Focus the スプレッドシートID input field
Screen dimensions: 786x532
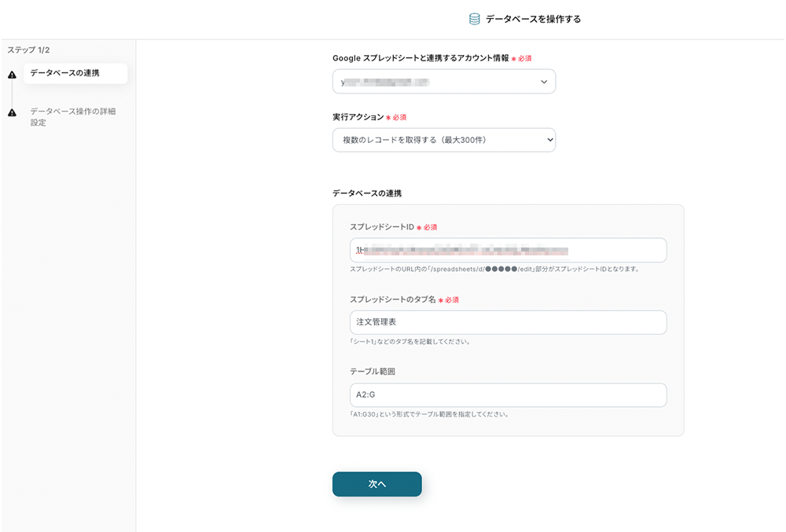click(508, 251)
